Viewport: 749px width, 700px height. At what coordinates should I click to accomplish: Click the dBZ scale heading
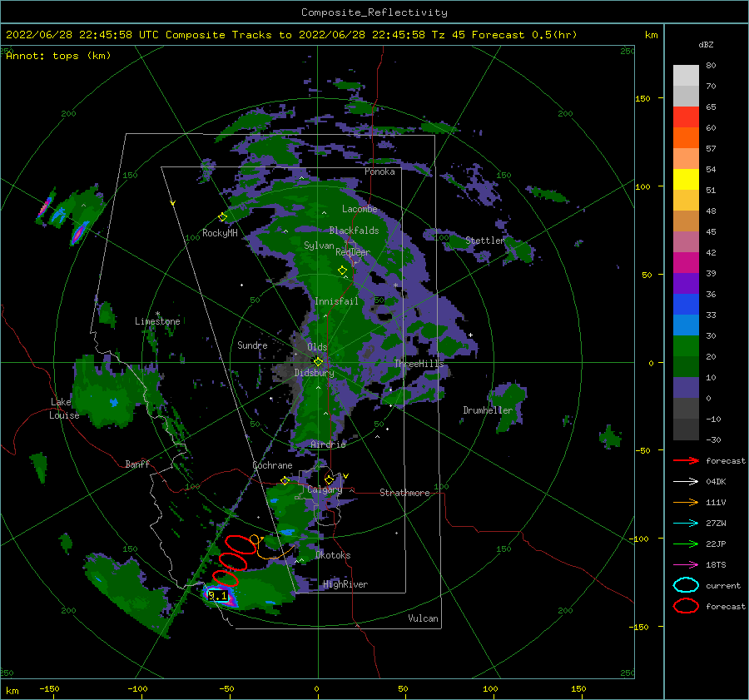pos(706,45)
